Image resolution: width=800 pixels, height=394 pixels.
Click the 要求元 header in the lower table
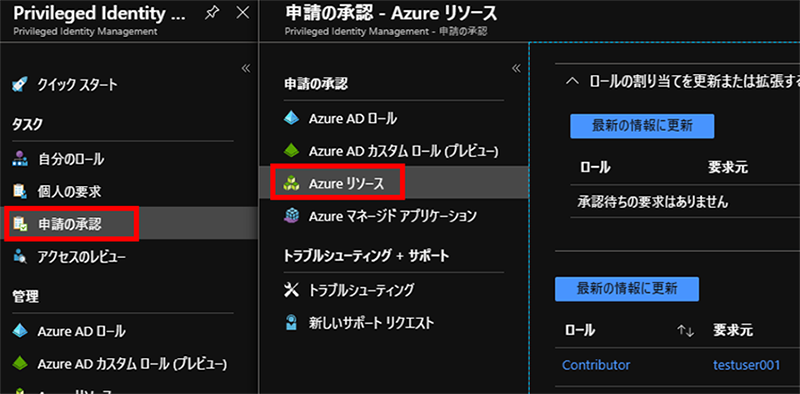coord(733,331)
